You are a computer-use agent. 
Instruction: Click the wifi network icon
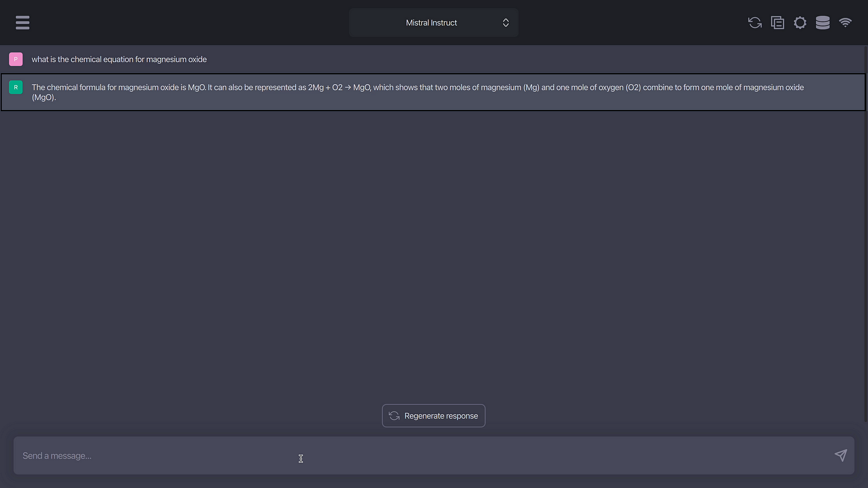click(x=845, y=22)
